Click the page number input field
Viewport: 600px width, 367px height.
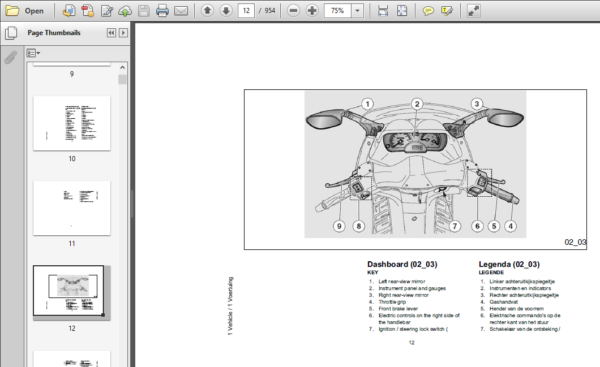246,11
